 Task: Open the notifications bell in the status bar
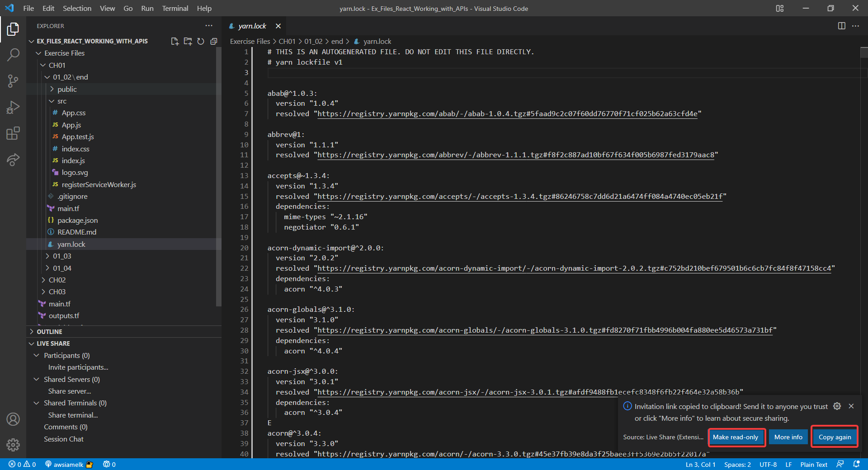pos(855,464)
